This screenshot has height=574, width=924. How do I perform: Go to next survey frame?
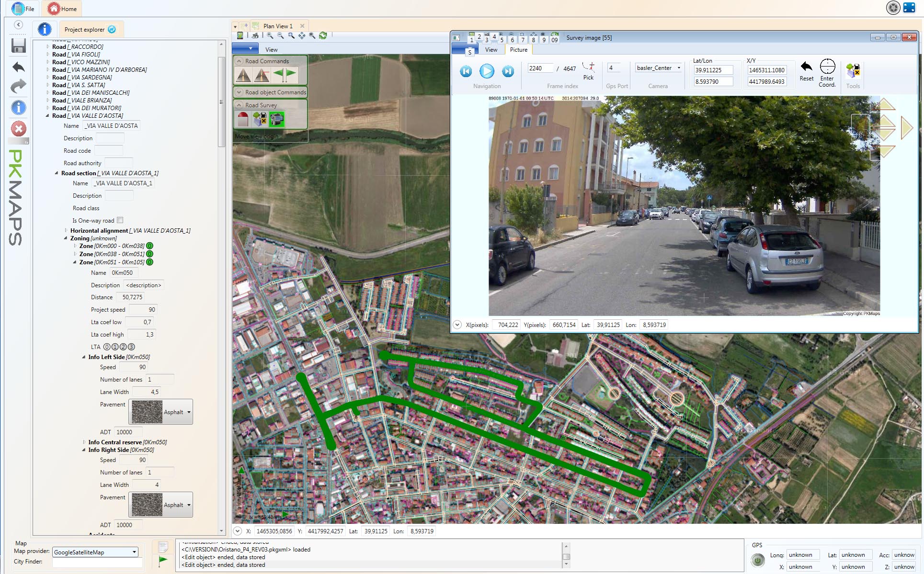(x=508, y=71)
